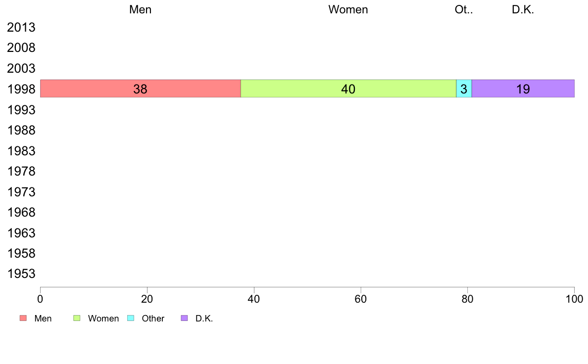Click the 60 tick on the x-axis
This screenshot has width=588, height=364.
(361, 299)
